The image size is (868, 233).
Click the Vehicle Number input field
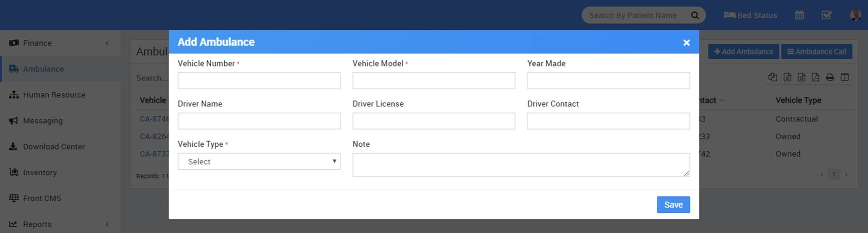[259, 80]
